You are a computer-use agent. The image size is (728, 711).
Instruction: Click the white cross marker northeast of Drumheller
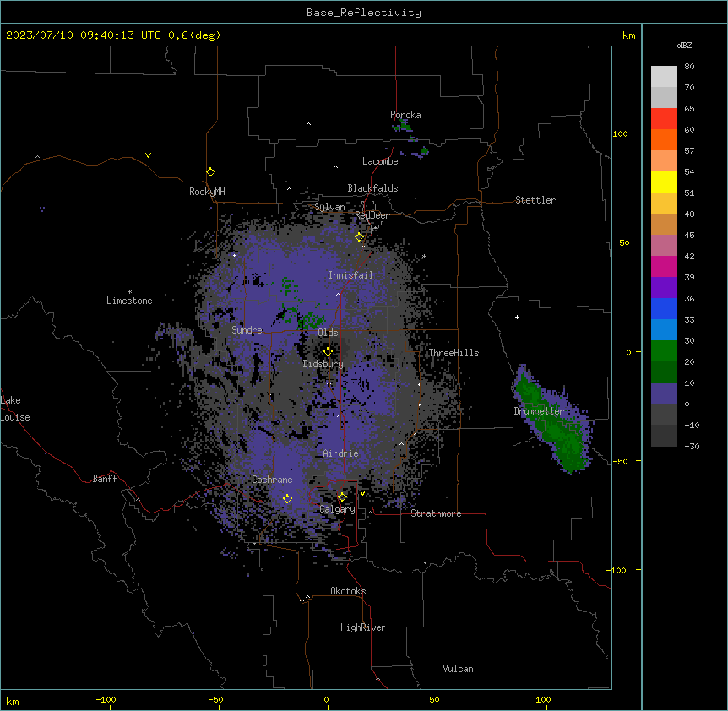click(x=517, y=317)
